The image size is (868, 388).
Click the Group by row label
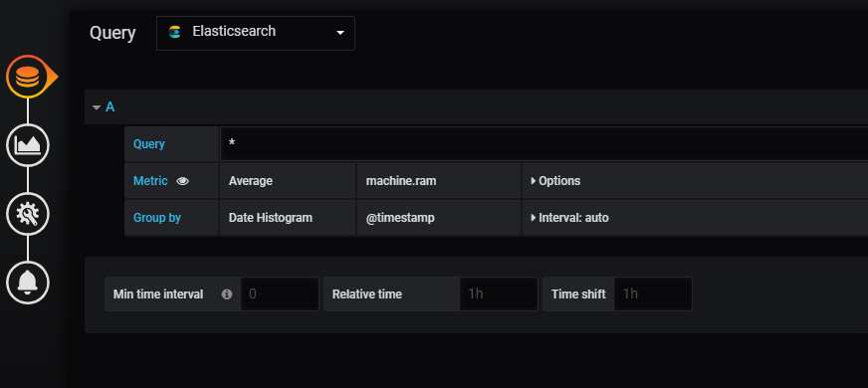[x=157, y=218]
